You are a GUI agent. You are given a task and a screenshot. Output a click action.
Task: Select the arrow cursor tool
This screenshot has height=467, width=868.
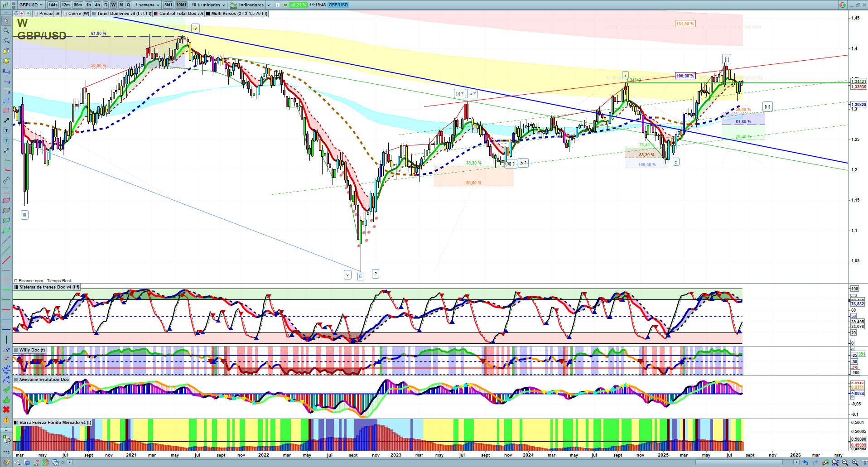[x=6, y=21]
